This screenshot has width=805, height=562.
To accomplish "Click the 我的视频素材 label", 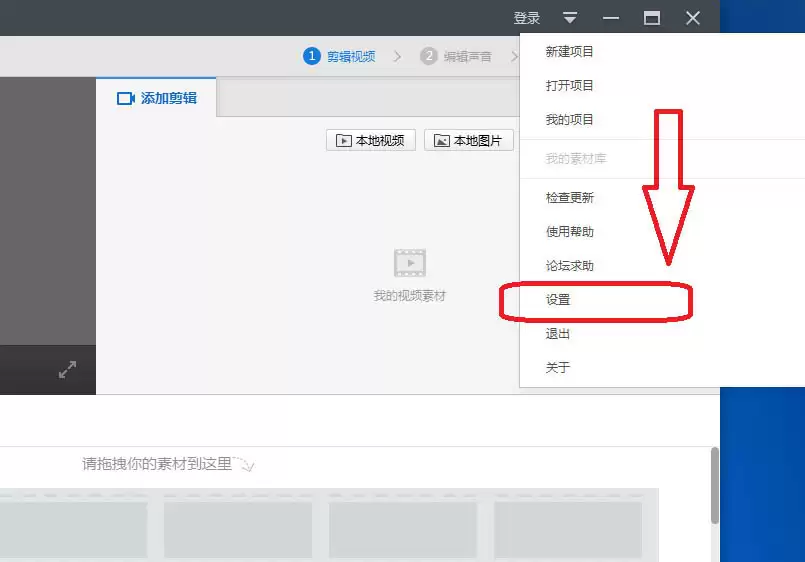I will click(x=410, y=296).
